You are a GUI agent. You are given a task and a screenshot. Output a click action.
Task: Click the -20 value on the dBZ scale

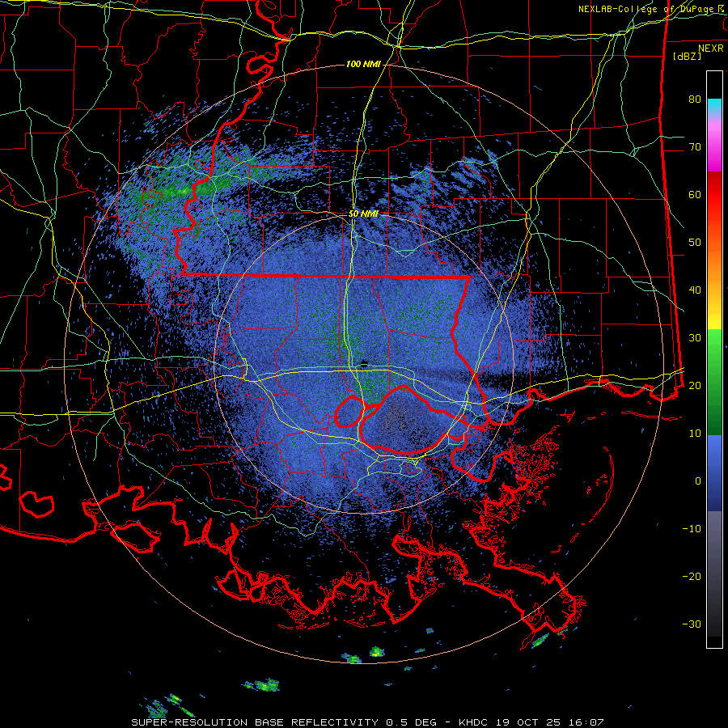[x=692, y=577]
